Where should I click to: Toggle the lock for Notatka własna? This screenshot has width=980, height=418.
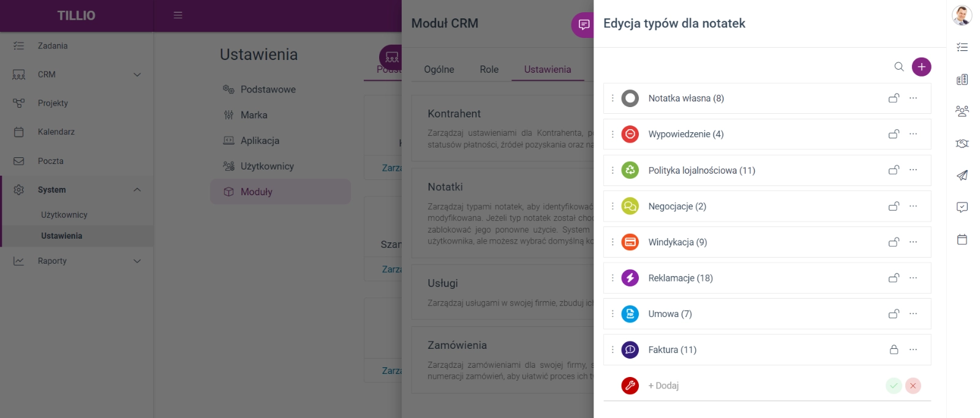pos(894,98)
